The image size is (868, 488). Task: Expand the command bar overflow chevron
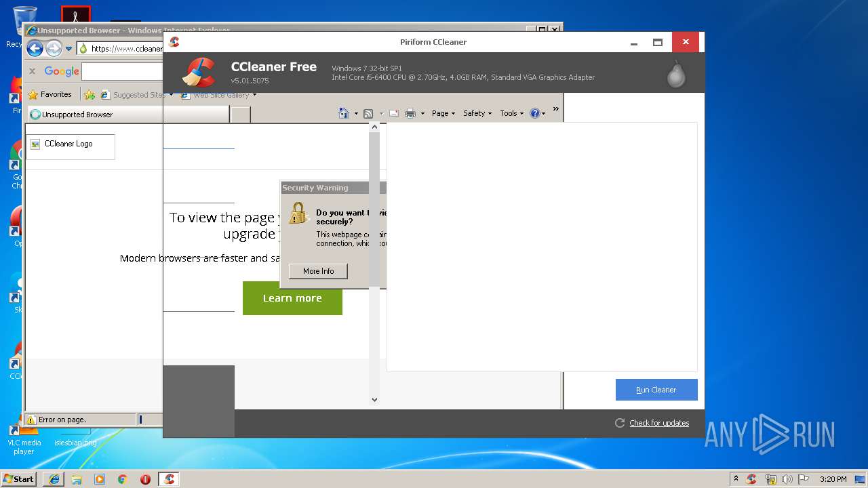coord(556,108)
